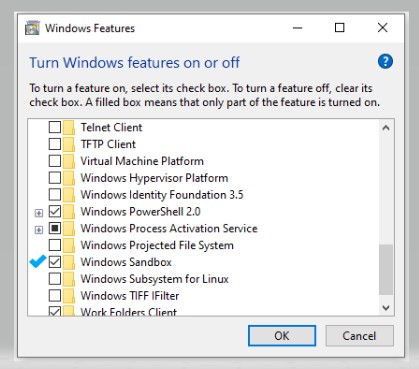Select the Windows Subsystem for Linux folder icon
The width and height of the screenshot is (419, 369).
[69, 279]
